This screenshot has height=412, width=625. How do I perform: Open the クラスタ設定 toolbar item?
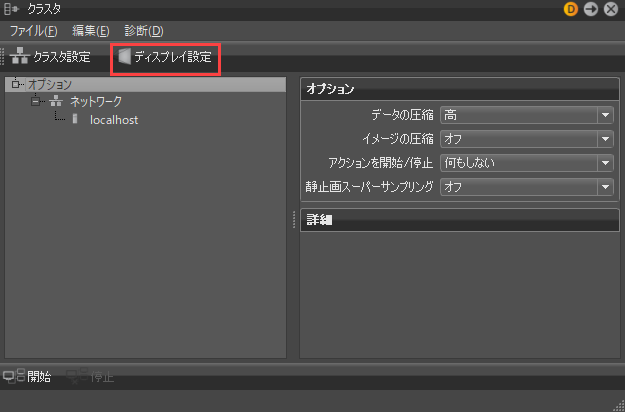pos(50,57)
